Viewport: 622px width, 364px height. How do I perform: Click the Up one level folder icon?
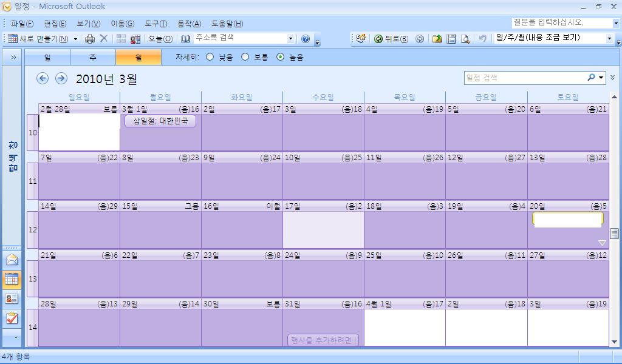pos(437,39)
